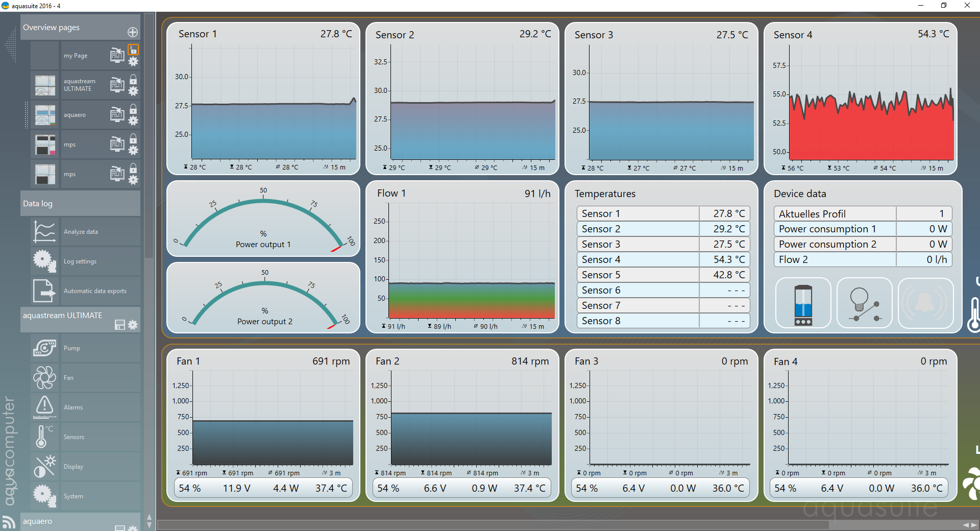The image size is (980, 531).
Task: Toggle the lock on my Page
Action: pos(133,50)
